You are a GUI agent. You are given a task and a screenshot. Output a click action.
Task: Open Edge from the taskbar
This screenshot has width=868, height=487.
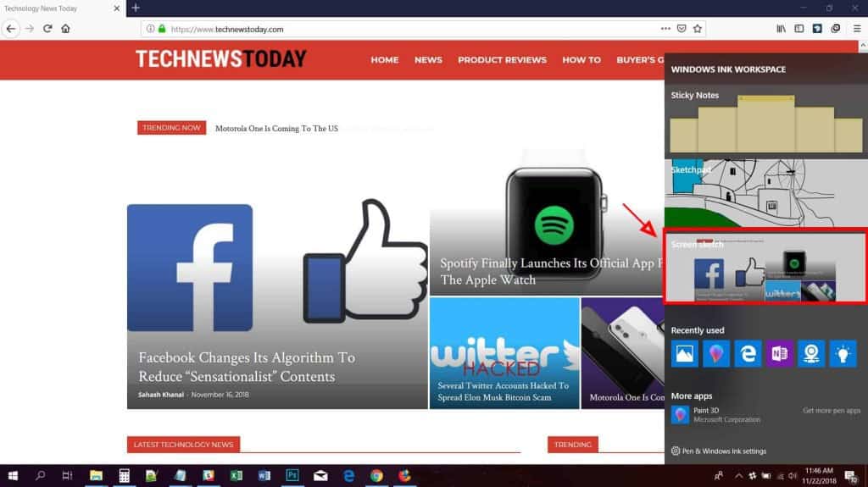click(348, 475)
